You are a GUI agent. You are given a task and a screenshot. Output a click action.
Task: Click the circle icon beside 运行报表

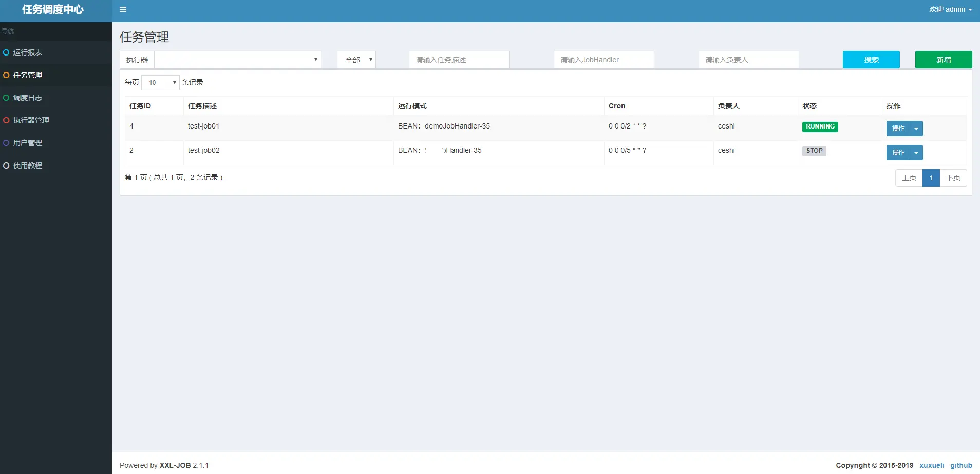[6, 52]
